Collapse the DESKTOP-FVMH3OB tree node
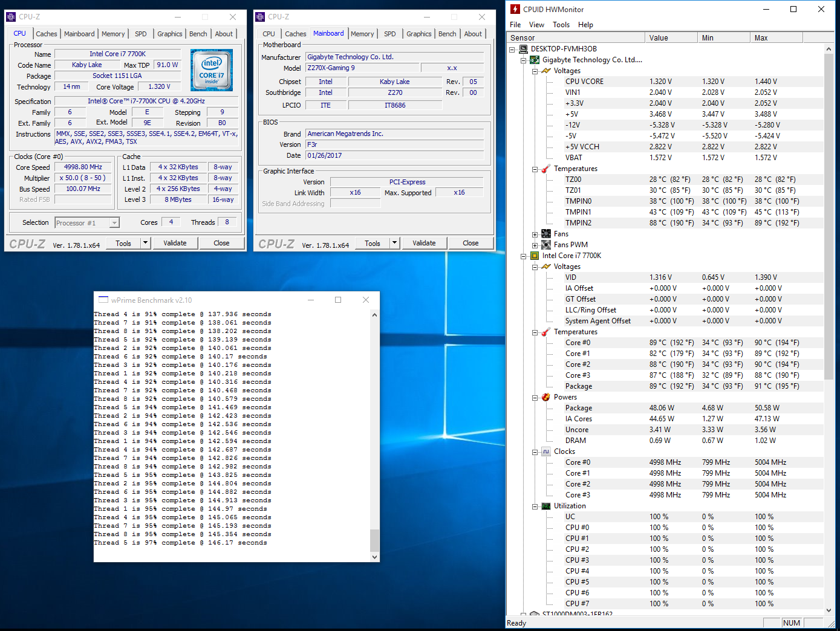The height and width of the screenshot is (631, 840). click(x=512, y=49)
